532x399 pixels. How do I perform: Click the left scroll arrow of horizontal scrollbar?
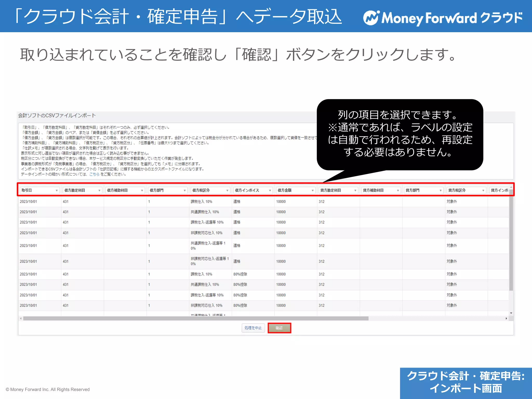21,318
